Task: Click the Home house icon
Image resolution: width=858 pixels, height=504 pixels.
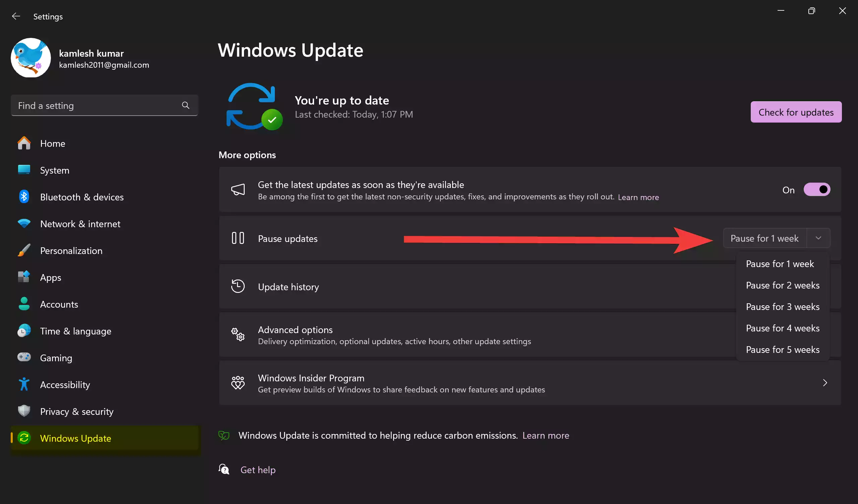Action: click(24, 143)
